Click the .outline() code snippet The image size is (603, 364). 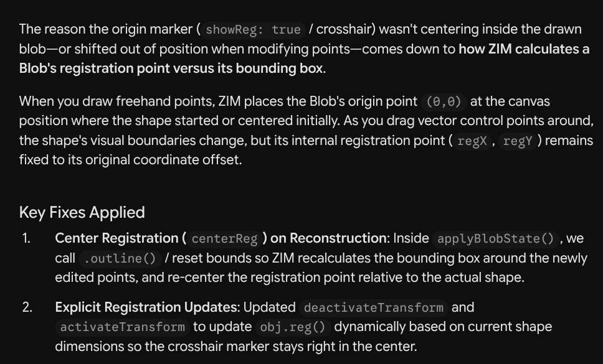click(x=120, y=259)
